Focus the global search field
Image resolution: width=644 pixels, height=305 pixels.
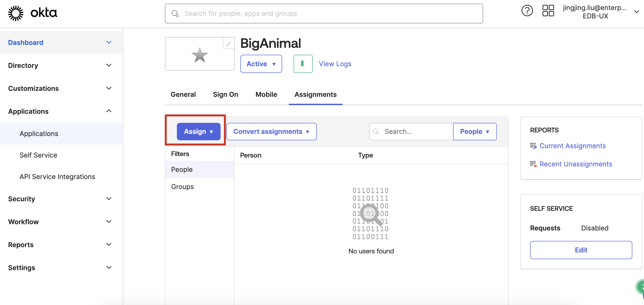coord(324,14)
